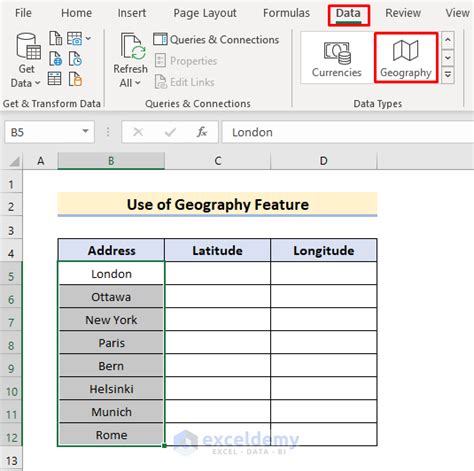Open the View tab
Viewport: 474px width, 471px height.
click(x=457, y=13)
